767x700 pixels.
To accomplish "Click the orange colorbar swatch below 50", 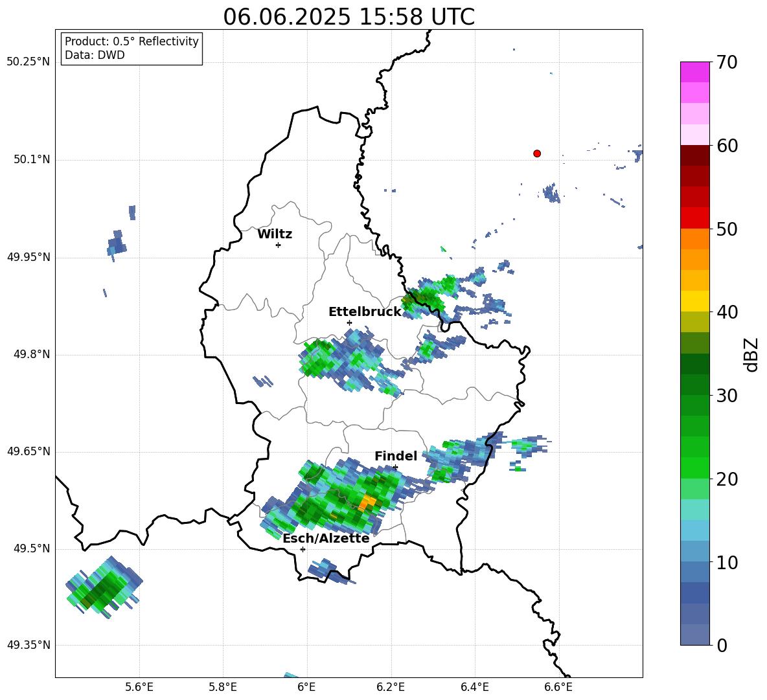I will coord(694,238).
